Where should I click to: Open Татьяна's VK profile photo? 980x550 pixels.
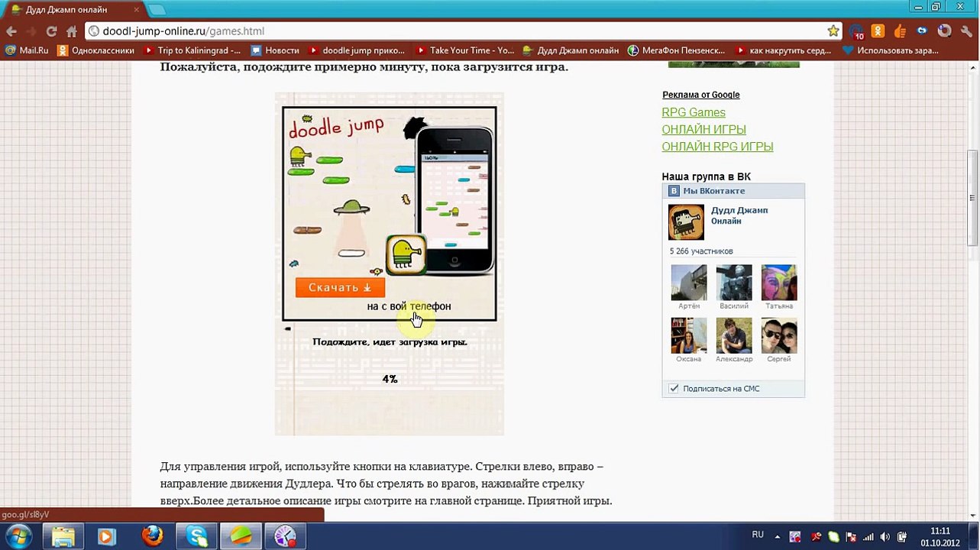[x=779, y=283]
